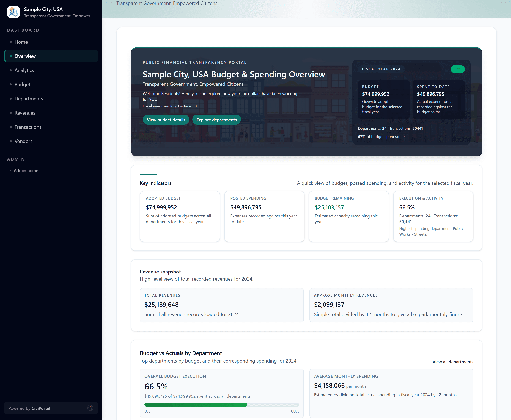Open the Transactions section
This screenshot has width=511, height=420.
(x=28, y=127)
